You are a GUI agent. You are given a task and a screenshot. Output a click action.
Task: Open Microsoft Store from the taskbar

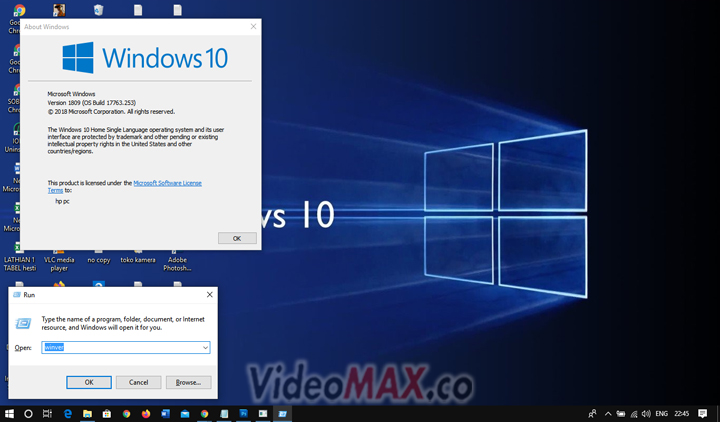(x=107, y=414)
